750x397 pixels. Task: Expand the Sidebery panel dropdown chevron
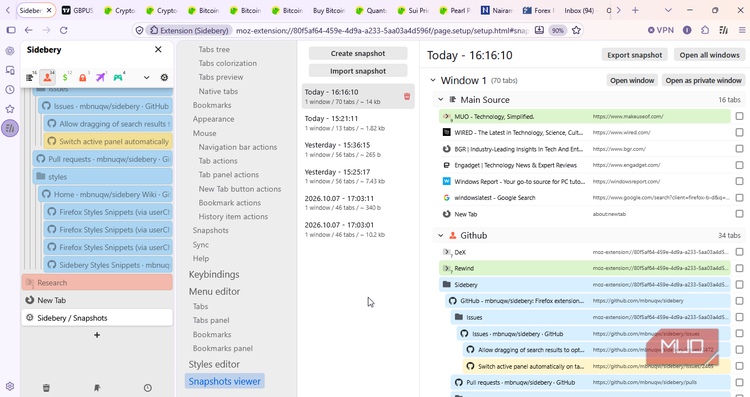(146, 77)
